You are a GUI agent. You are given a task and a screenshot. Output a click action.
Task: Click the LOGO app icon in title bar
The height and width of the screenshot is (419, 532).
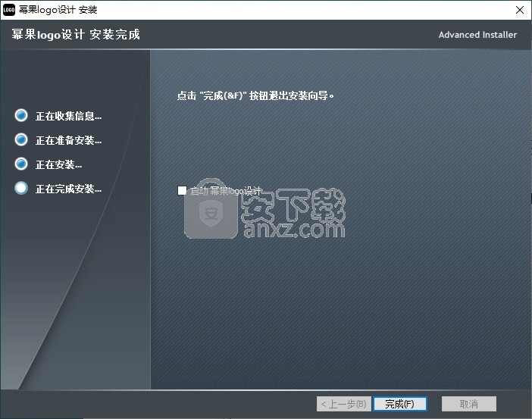tap(9, 10)
